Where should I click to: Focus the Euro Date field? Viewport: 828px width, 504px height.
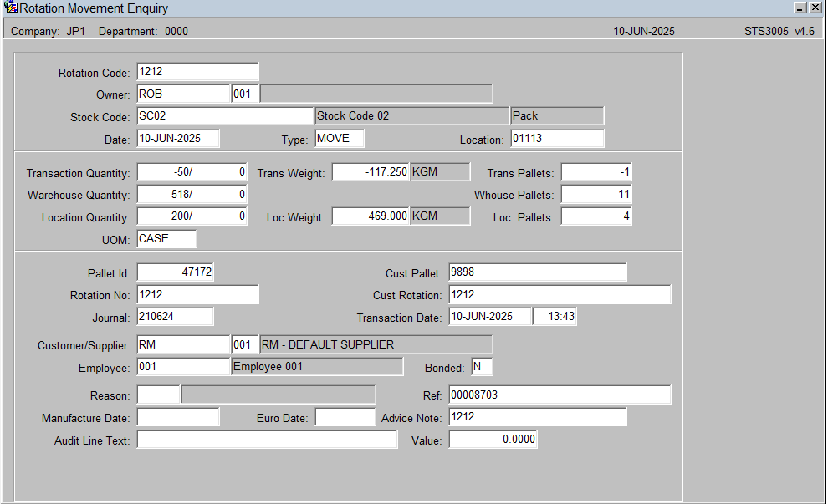pos(345,417)
